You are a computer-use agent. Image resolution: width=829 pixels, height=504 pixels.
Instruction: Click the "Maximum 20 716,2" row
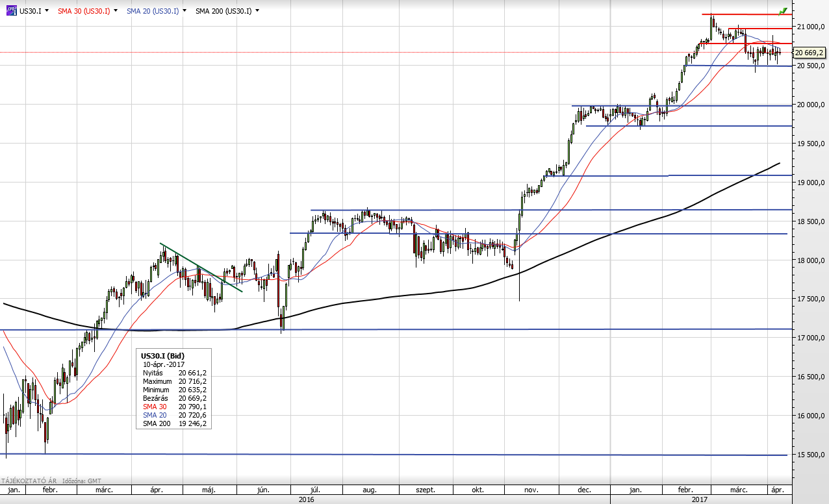tap(174, 381)
